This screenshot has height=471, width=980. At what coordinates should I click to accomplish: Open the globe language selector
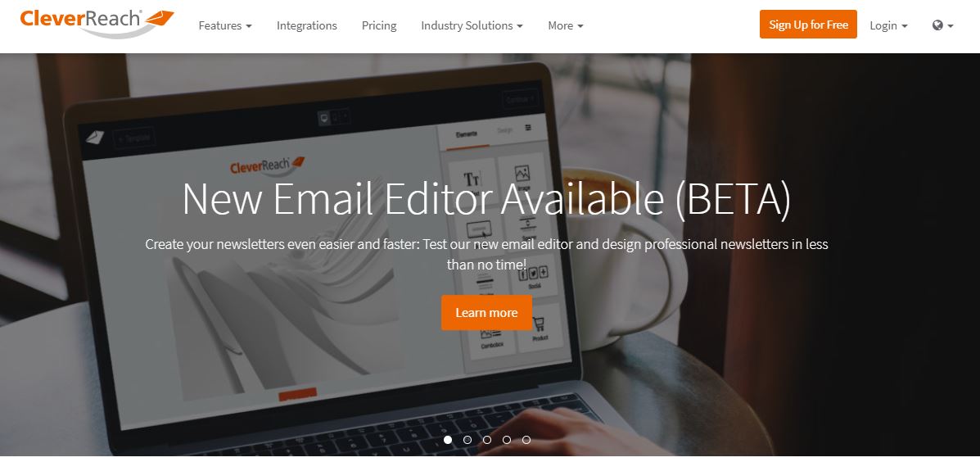[942, 25]
